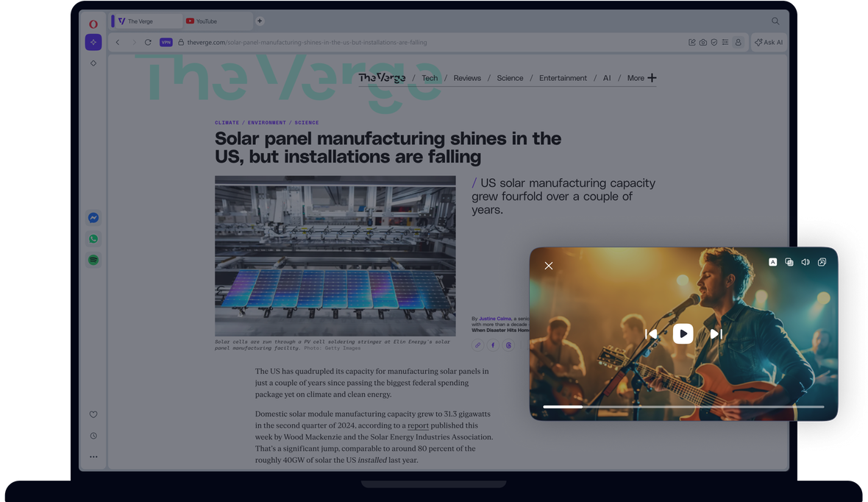The width and height of the screenshot is (868, 502).
Task: Toggle the VPN badge in address bar
Action: coord(166,43)
